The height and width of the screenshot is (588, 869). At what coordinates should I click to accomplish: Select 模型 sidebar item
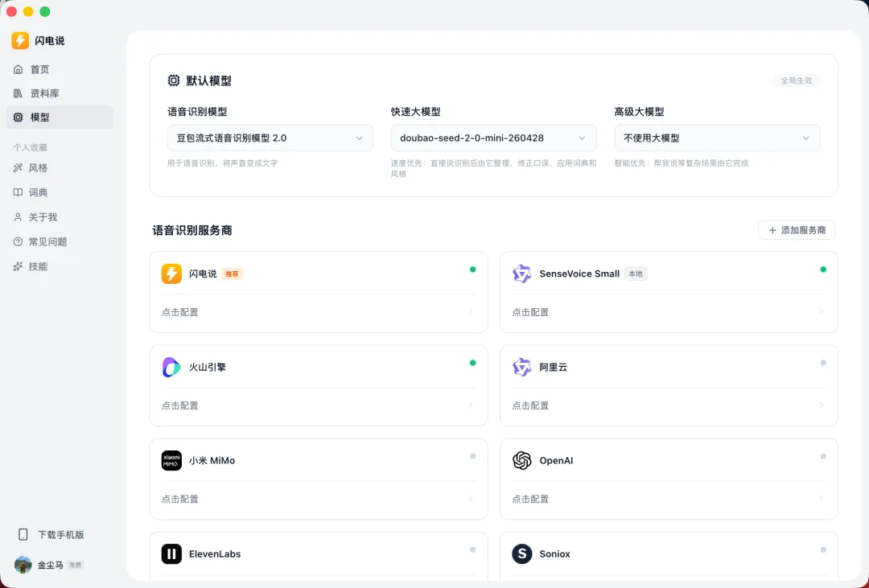tap(60, 117)
